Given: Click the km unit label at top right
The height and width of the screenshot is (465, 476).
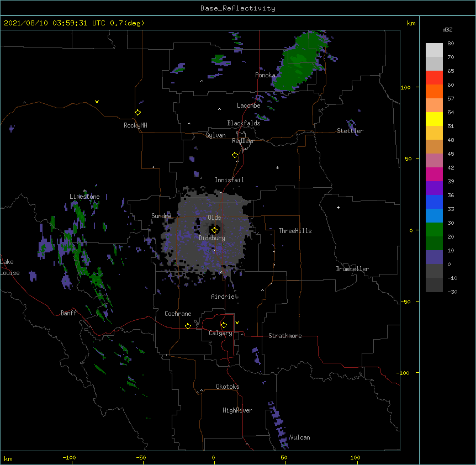Looking at the screenshot, I should tap(411, 23).
